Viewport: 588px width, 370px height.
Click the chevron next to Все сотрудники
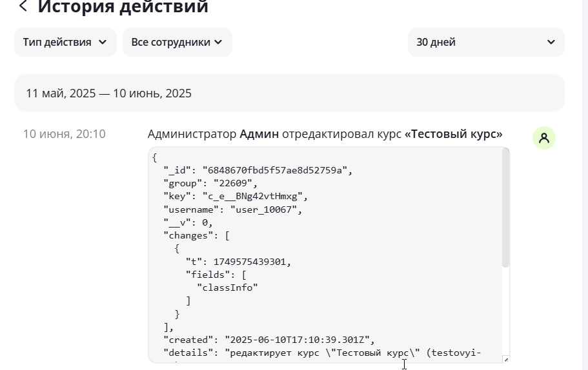coord(218,43)
